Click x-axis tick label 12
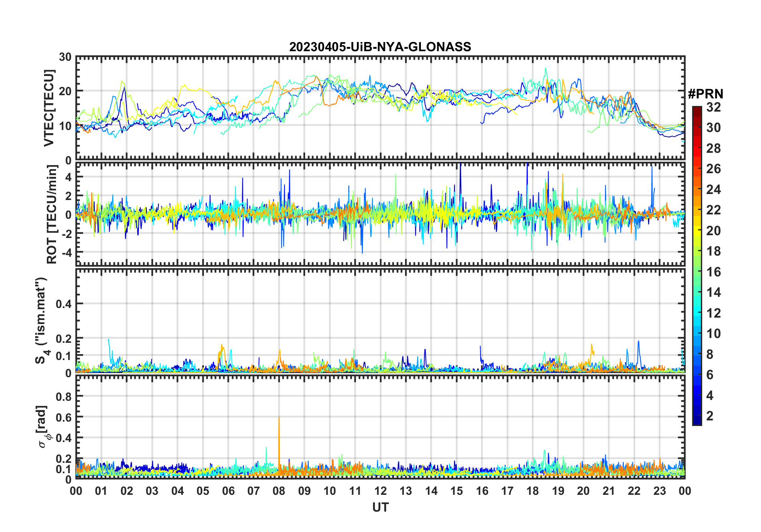This screenshot has width=761, height=532. [380, 491]
